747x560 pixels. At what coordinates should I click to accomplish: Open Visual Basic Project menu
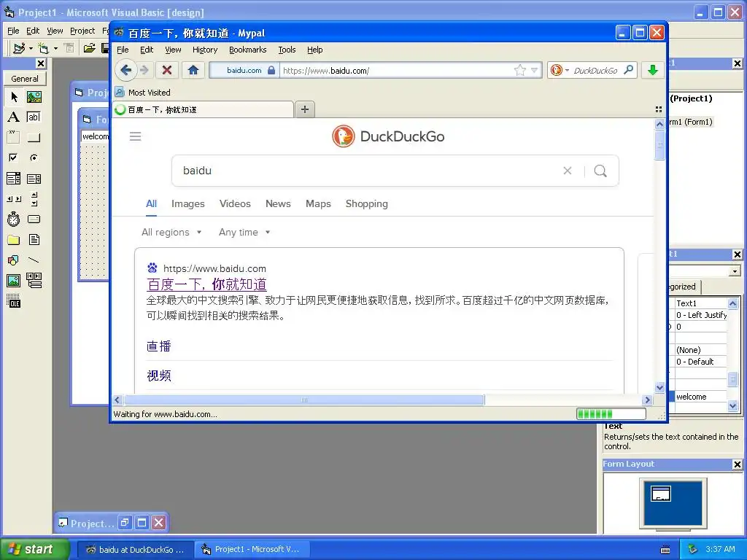point(82,31)
